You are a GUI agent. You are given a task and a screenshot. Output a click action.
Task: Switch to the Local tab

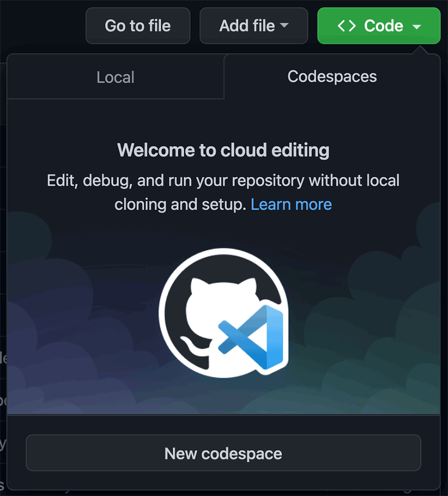(x=115, y=77)
